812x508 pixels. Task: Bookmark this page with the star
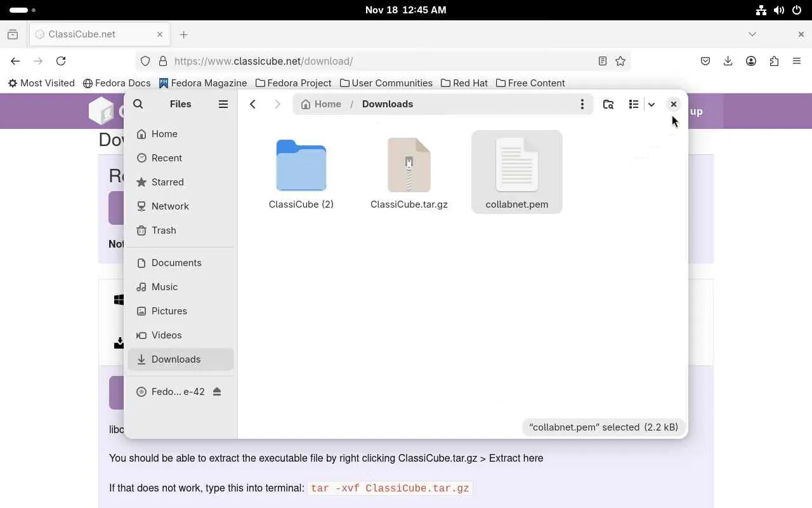click(x=620, y=61)
